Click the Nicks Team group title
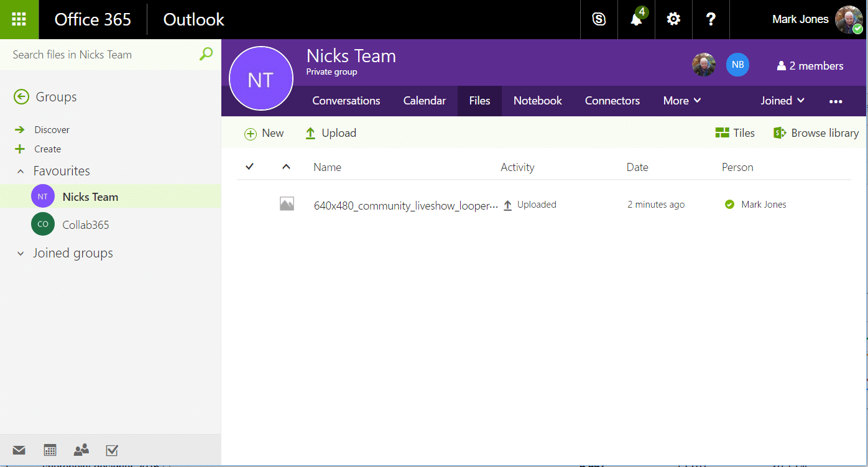 point(351,56)
